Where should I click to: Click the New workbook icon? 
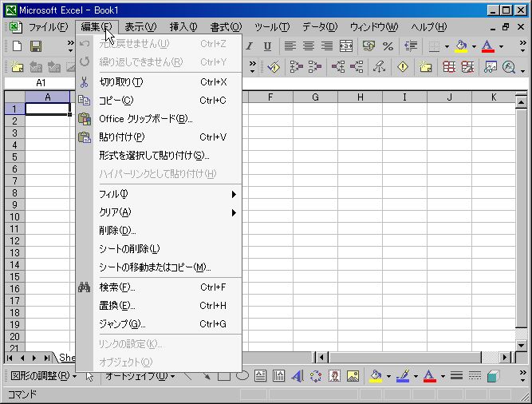click(x=17, y=46)
